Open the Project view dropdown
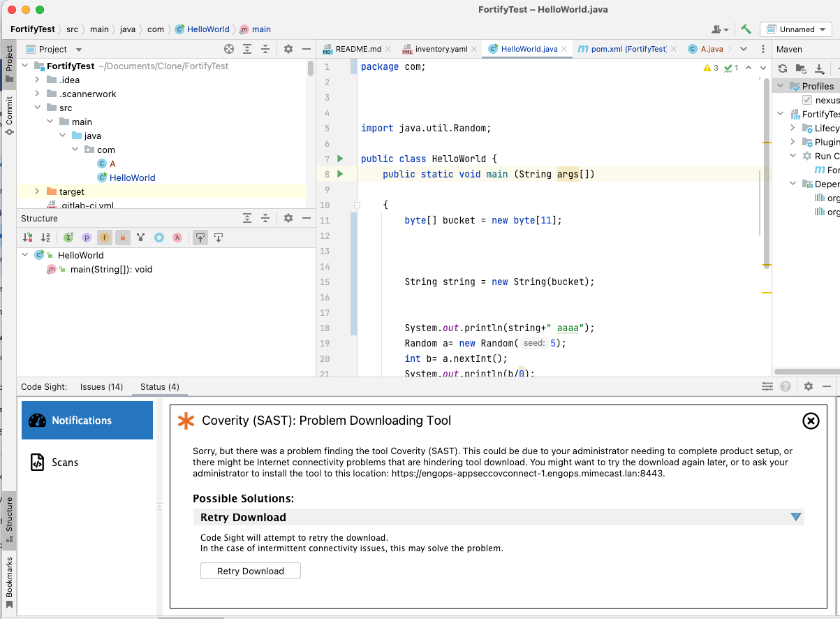 [54, 49]
